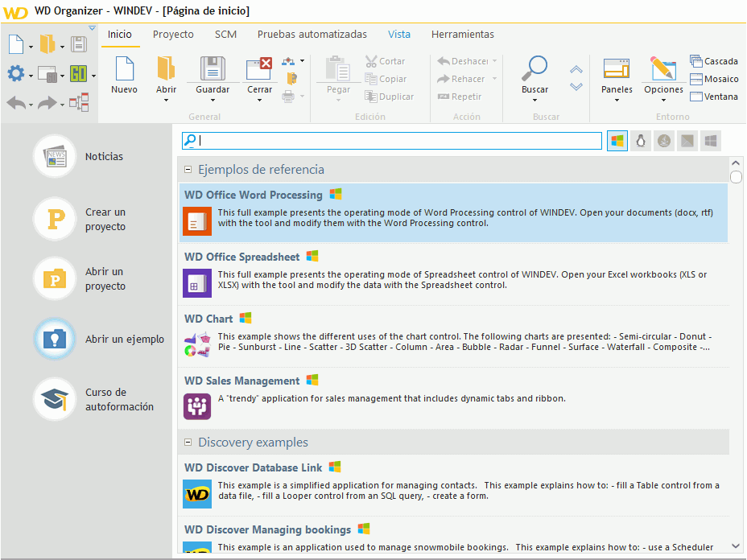
Task: Click the yellow folder icon in quick access toolbar
Action: click(47, 44)
